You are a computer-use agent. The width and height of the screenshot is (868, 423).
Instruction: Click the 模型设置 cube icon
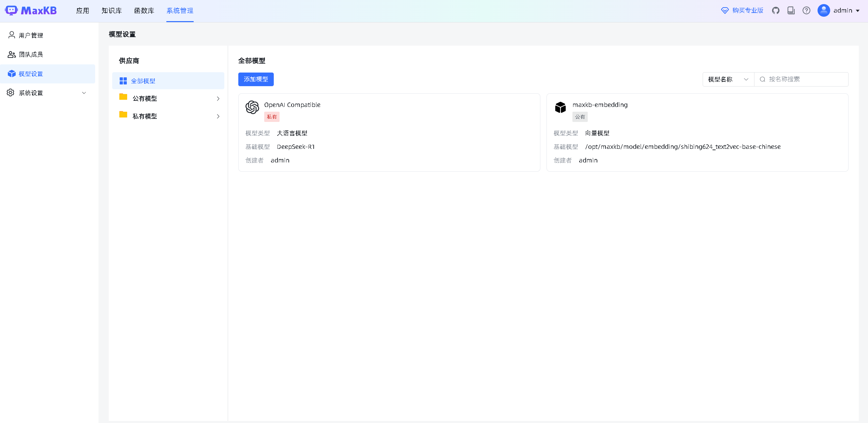pyautogui.click(x=11, y=74)
